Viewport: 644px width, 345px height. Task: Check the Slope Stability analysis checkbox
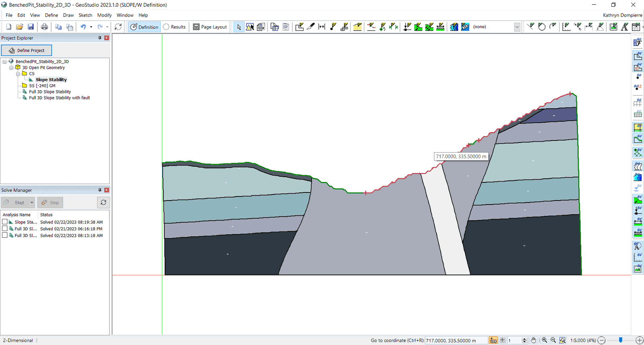coord(5,222)
